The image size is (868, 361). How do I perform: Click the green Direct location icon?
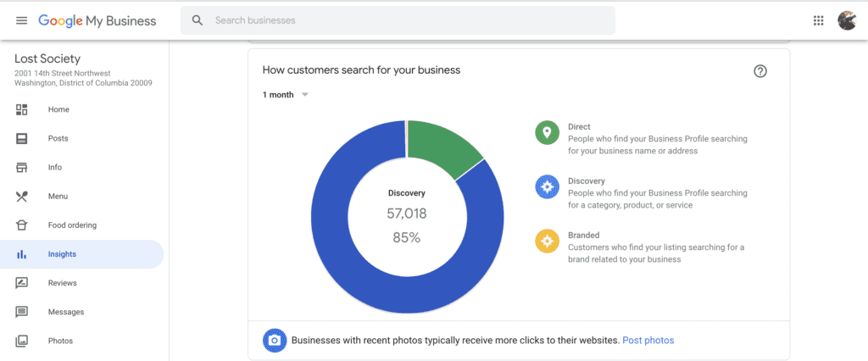point(547,133)
